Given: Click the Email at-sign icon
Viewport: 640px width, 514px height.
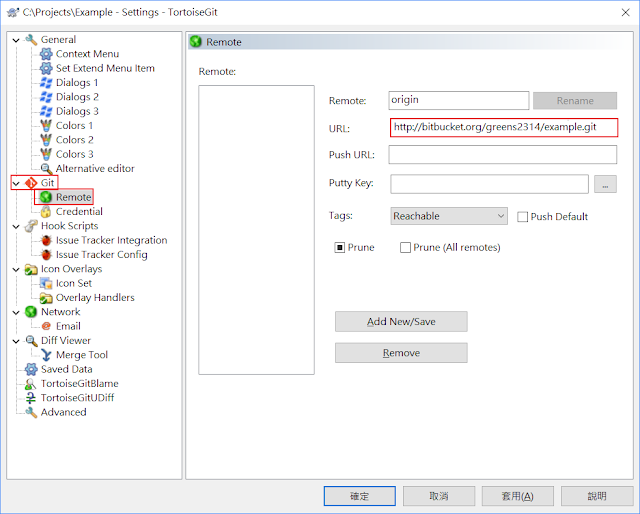Looking at the screenshot, I should tap(46, 326).
